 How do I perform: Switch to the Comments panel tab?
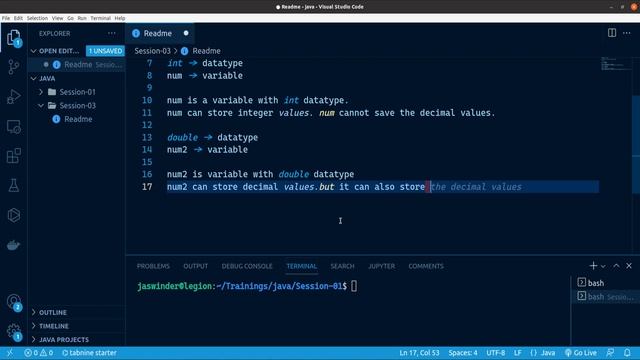pyautogui.click(x=426, y=266)
